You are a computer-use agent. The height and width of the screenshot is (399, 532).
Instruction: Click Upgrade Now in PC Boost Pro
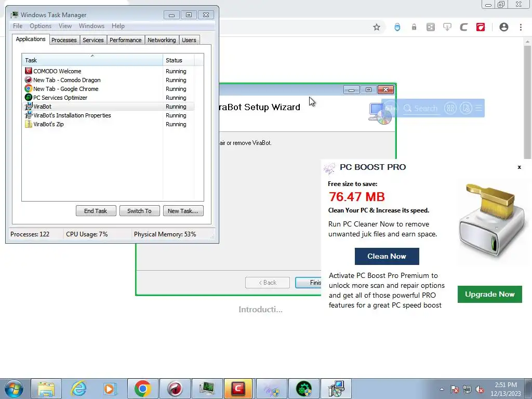pyautogui.click(x=489, y=294)
